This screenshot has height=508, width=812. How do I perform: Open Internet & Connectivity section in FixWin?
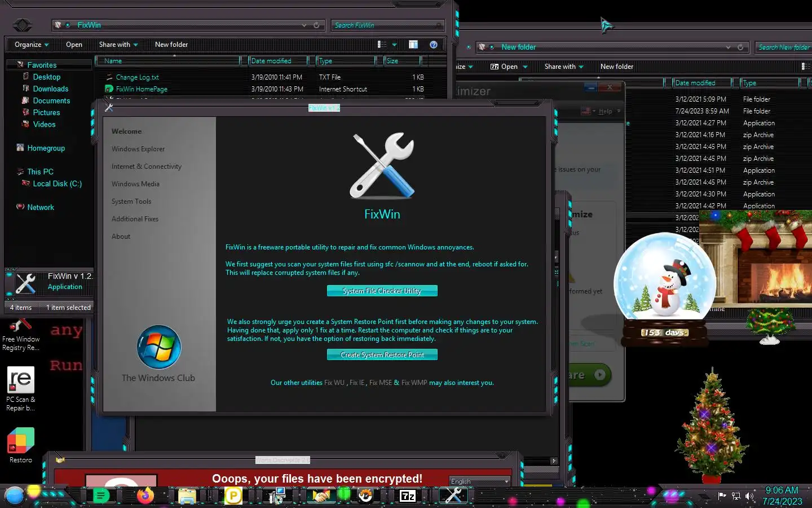pos(147,167)
